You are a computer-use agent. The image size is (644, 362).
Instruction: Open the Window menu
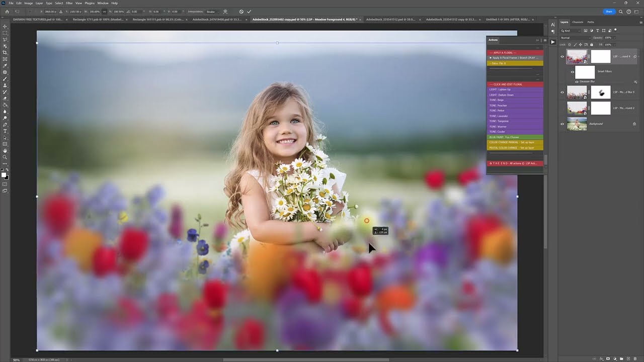click(x=103, y=3)
